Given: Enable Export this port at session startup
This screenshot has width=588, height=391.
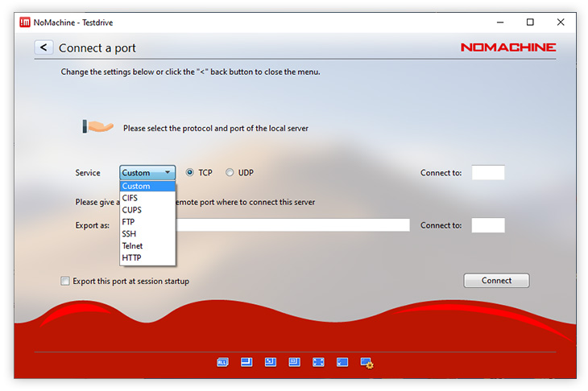Looking at the screenshot, I should pyautogui.click(x=65, y=281).
